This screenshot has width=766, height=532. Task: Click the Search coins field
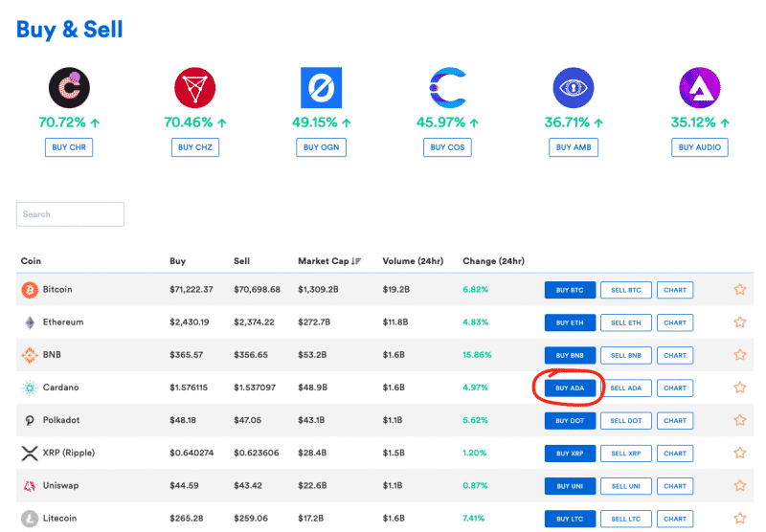(x=70, y=214)
